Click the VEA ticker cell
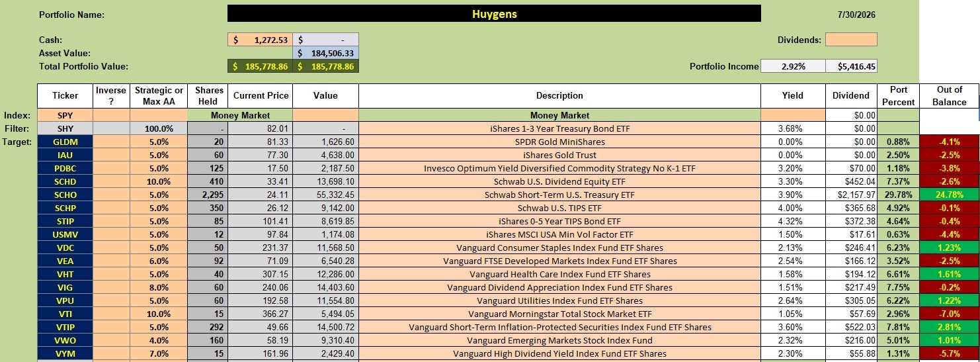980x362 pixels. pos(65,261)
